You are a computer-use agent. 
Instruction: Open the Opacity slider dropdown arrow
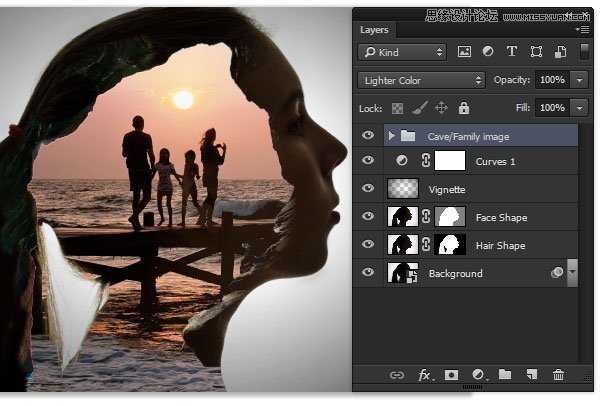pos(579,80)
